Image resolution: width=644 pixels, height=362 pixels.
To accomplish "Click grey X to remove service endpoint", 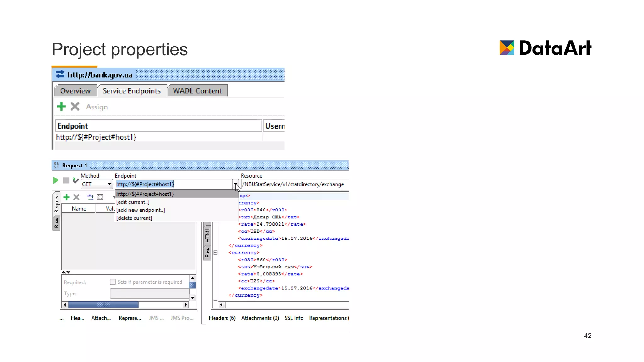I will pos(75,107).
